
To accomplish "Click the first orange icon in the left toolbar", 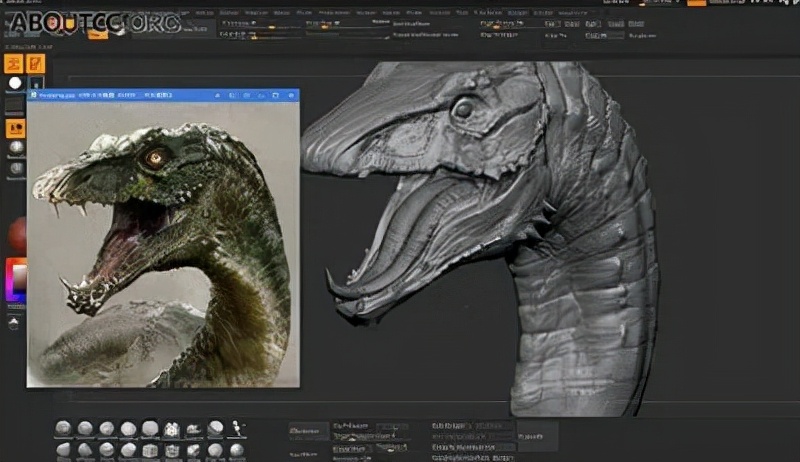I will 15,63.
